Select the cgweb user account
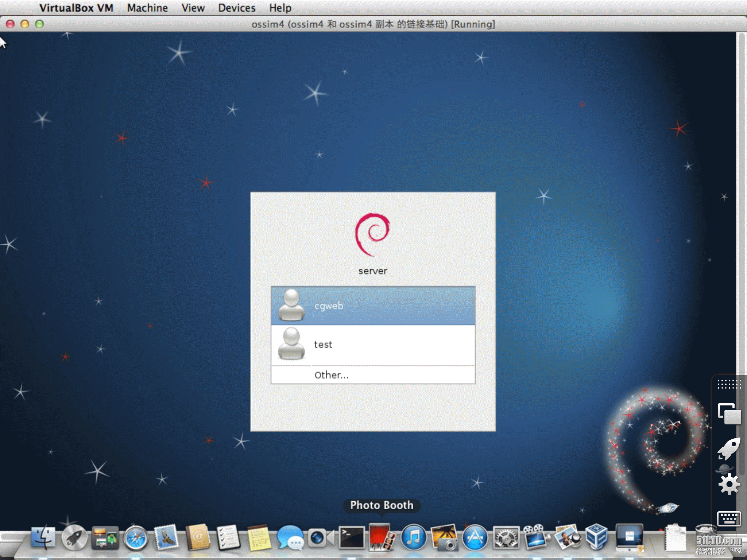747x560 pixels. 373,306
